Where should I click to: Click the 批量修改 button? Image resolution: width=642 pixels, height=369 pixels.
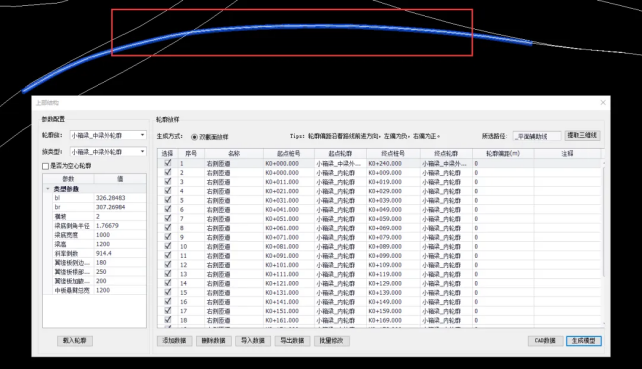[332, 341]
